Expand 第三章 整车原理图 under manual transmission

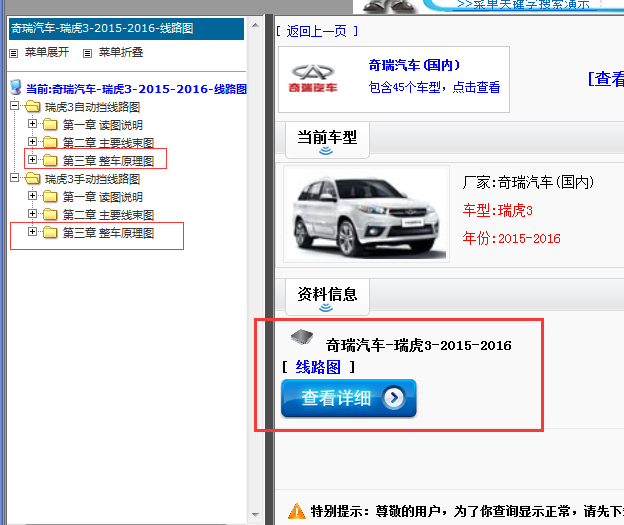[33, 232]
